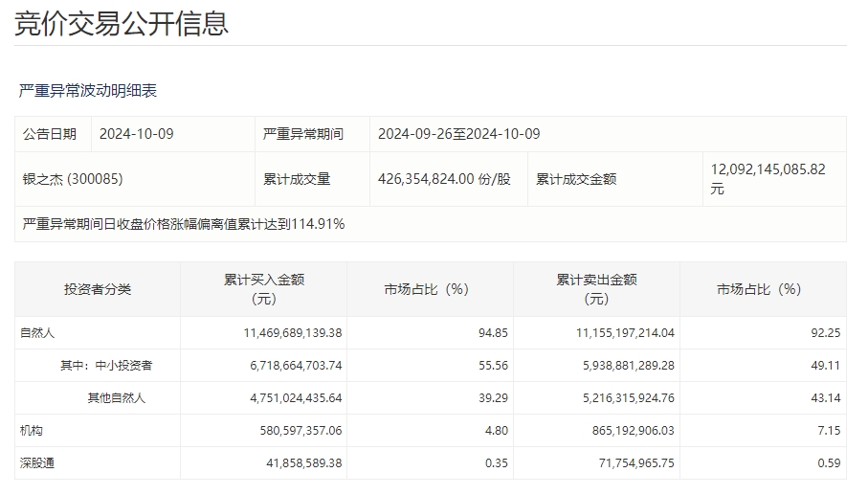This screenshot has height=495, width=868.
Task: Select the 机构 row label
Action: (x=33, y=431)
